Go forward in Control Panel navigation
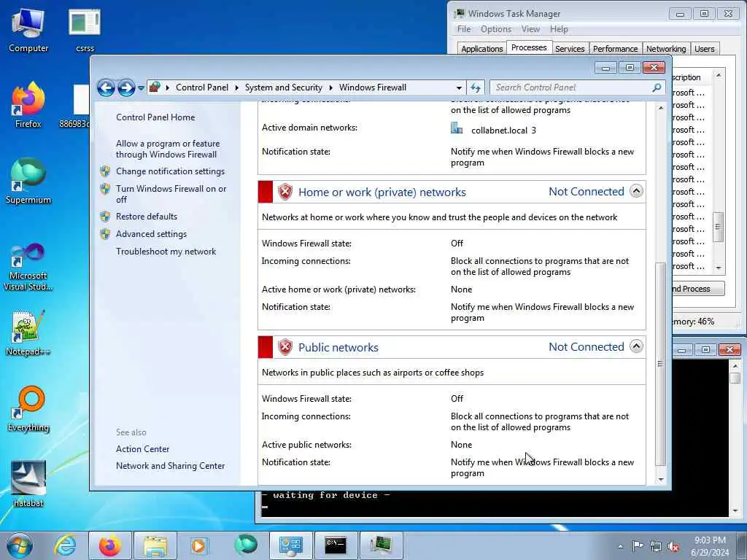Screen dimensions: 747x560 [126, 87]
